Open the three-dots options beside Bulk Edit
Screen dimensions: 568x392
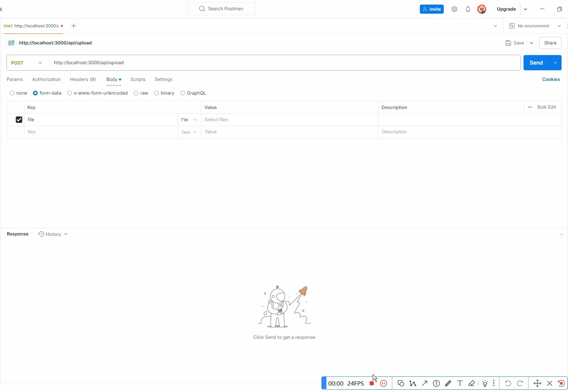530,107
